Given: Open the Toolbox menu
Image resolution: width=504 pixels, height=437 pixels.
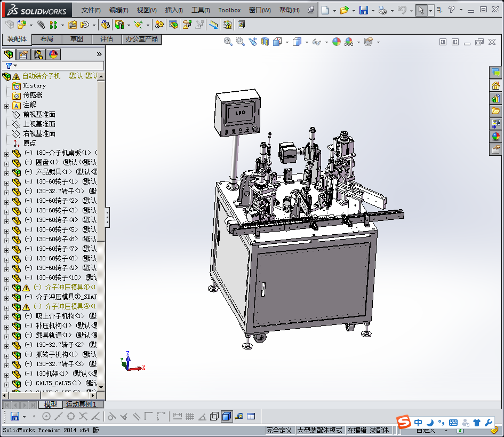Looking at the screenshot, I should pos(229,10).
